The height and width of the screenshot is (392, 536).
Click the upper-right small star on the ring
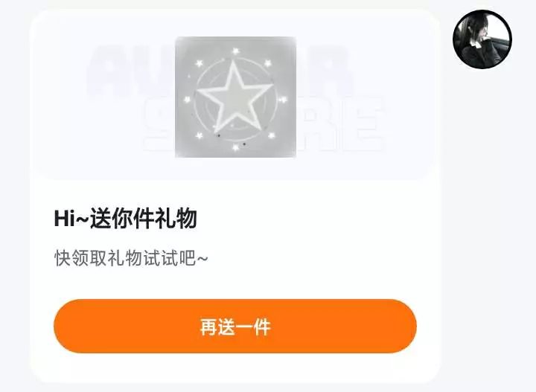click(x=268, y=63)
